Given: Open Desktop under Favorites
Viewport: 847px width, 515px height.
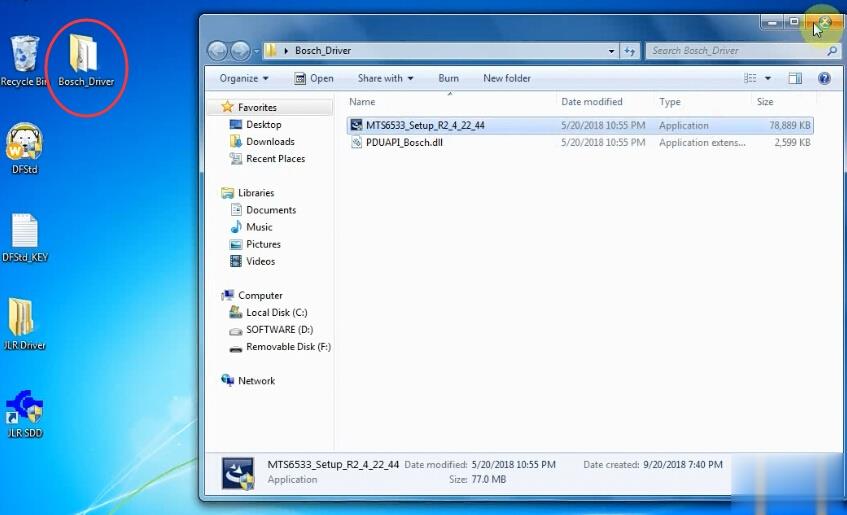Looking at the screenshot, I should click(x=264, y=124).
